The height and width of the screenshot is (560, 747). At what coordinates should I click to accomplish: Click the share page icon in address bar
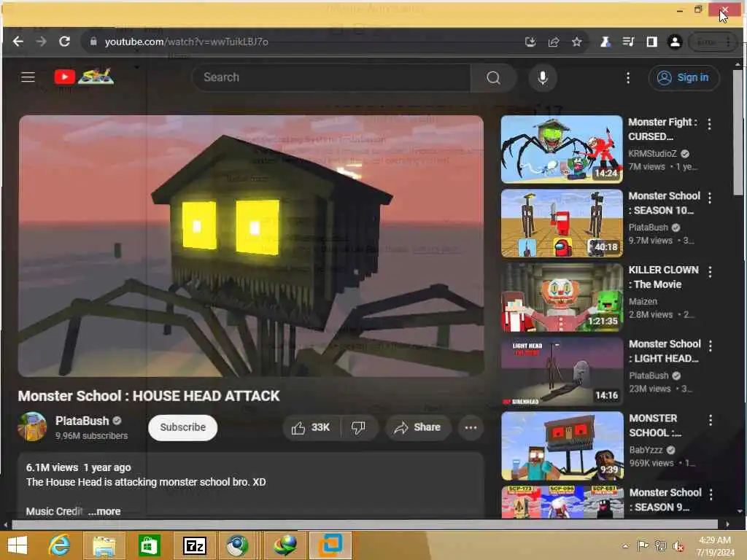pos(554,42)
